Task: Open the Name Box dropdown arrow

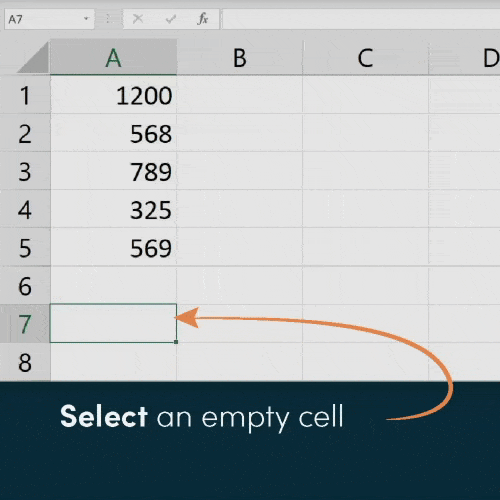Action: coord(86,19)
